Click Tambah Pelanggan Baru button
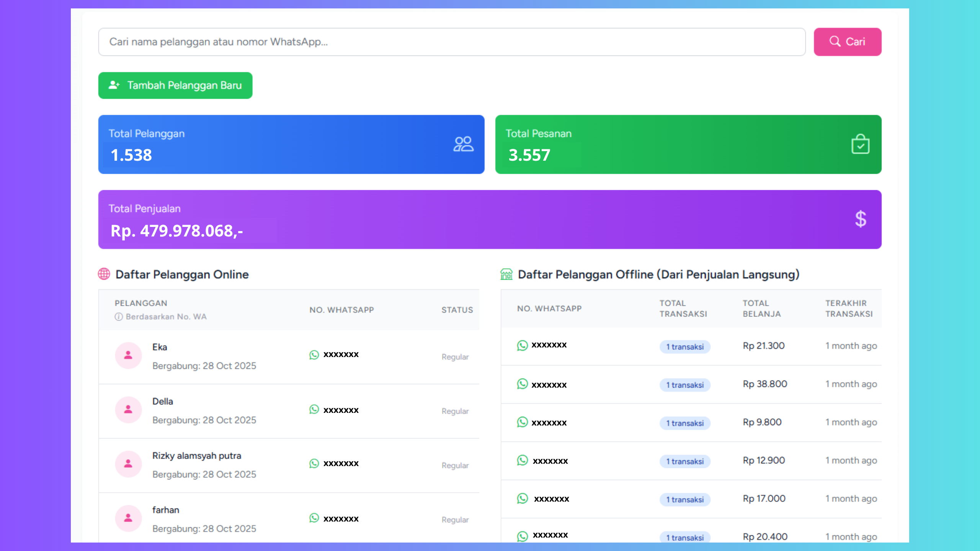Screen dimensions: 980x551 175,85
